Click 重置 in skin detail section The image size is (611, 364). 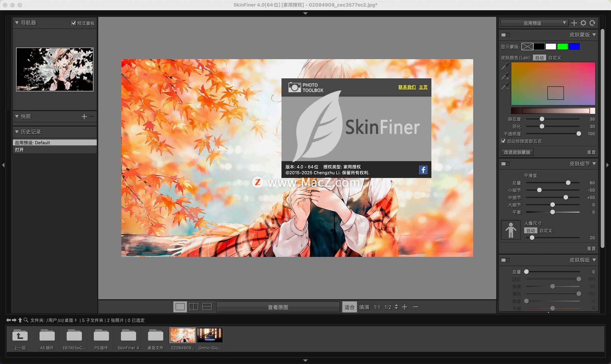pyautogui.click(x=591, y=249)
